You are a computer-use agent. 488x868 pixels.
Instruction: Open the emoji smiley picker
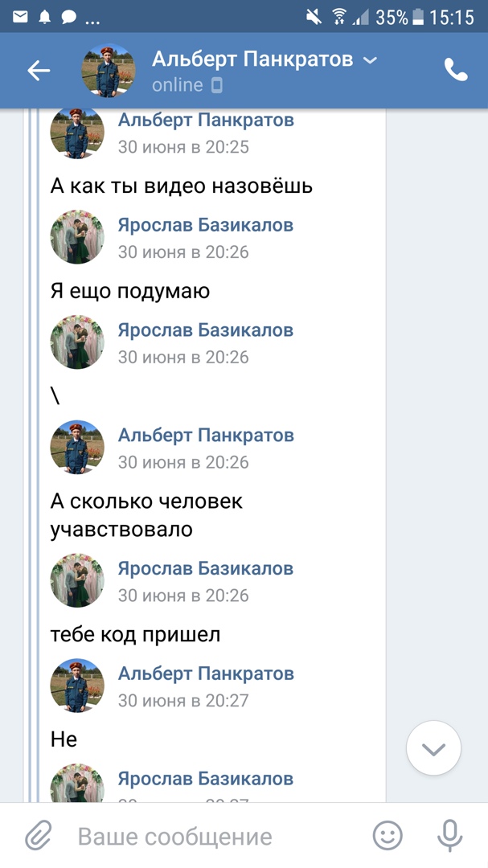(388, 836)
